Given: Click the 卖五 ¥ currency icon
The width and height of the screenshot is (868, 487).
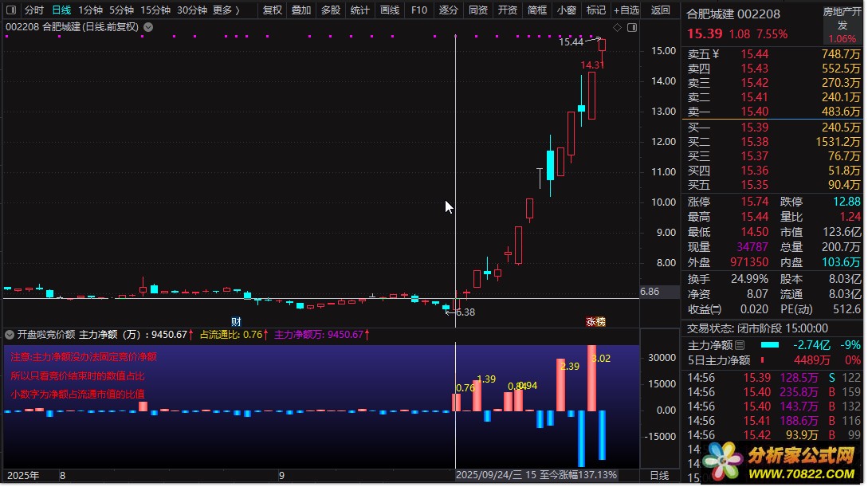Looking at the screenshot, I should 715,54.
